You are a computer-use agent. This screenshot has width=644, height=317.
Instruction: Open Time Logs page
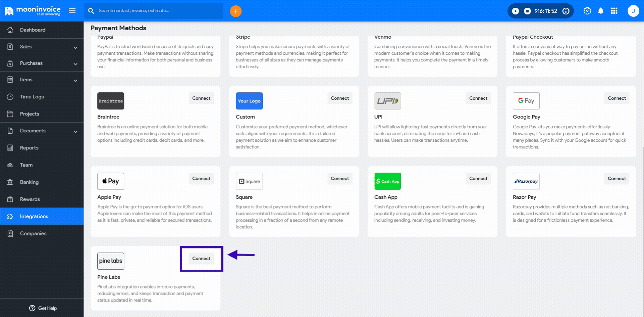point(42,97)
